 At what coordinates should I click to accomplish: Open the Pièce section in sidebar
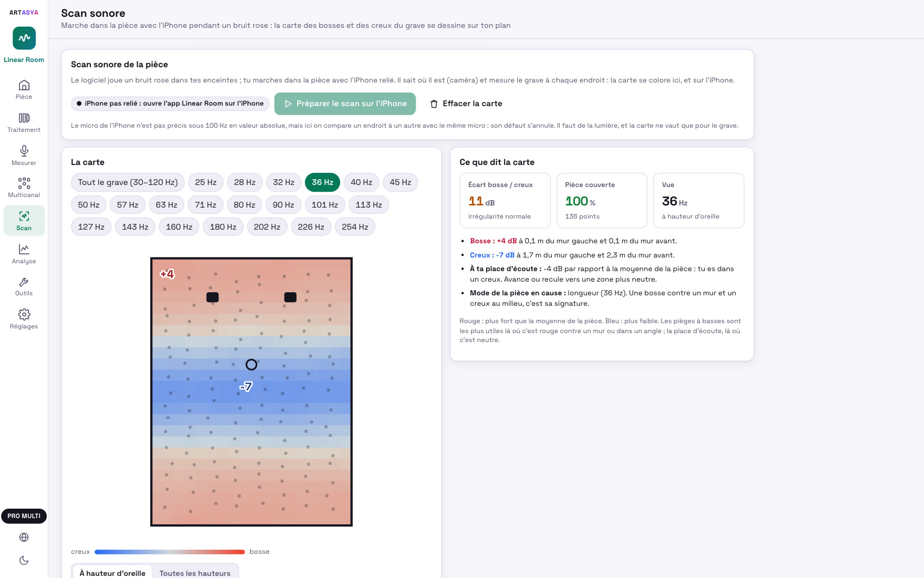pos(24,89)
